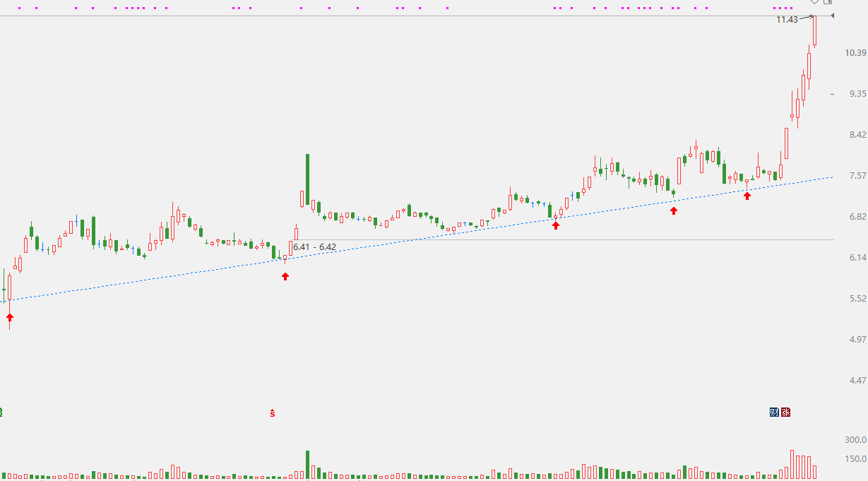Click the red S marker on the time axis
Viewport: 868px width, 481px height.
273,412
